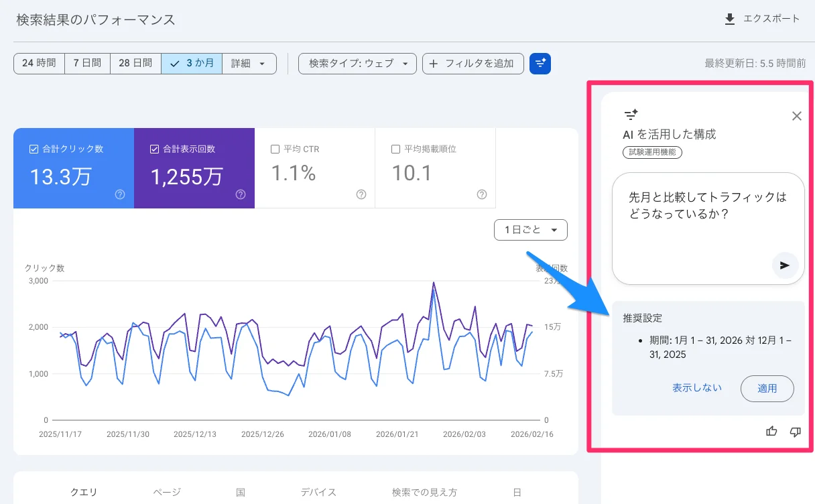This screenshot has width=815, height=504.
Task: Click the 表示しない link
Action: [x=697, y=388]
